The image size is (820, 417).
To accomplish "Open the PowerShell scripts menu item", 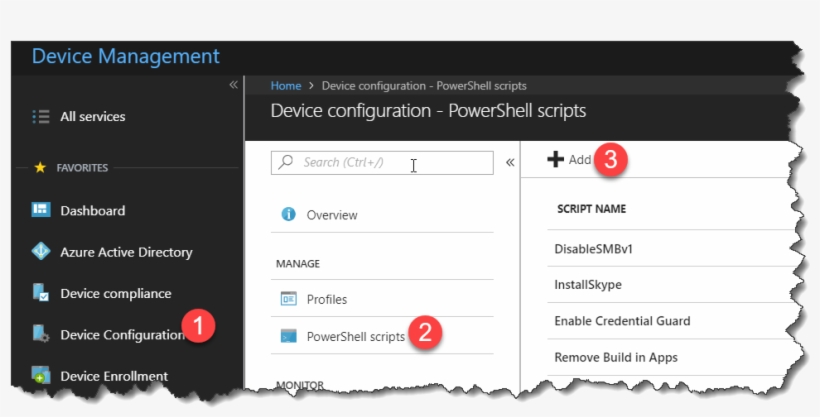I will click(x=355, y=336).
